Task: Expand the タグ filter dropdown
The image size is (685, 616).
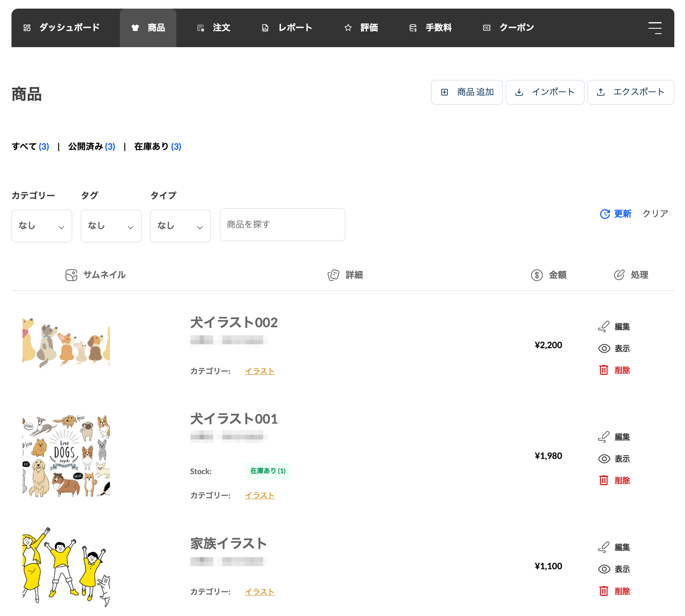Action: tap(111, 226)
